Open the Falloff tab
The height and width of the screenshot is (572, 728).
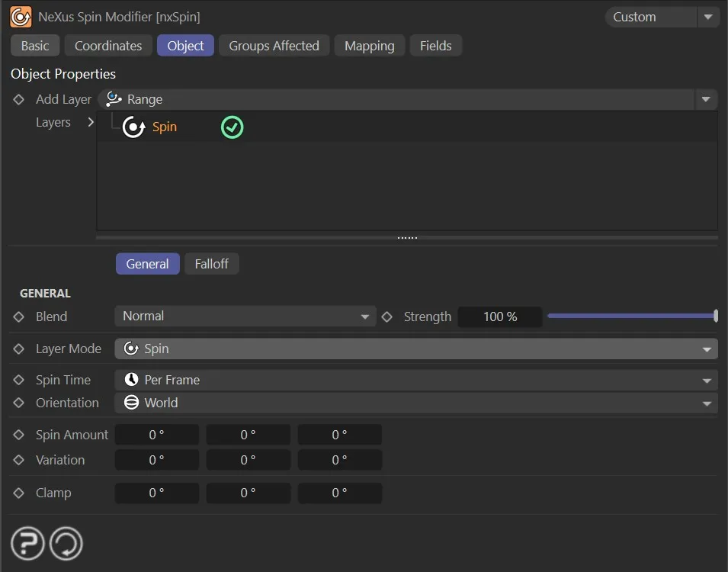(x=211, y=264)
